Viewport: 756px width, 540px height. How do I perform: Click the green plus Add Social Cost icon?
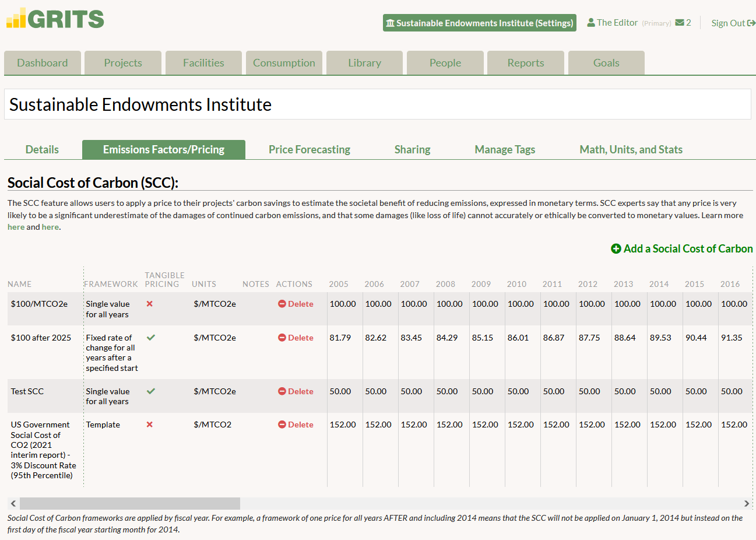616,249
